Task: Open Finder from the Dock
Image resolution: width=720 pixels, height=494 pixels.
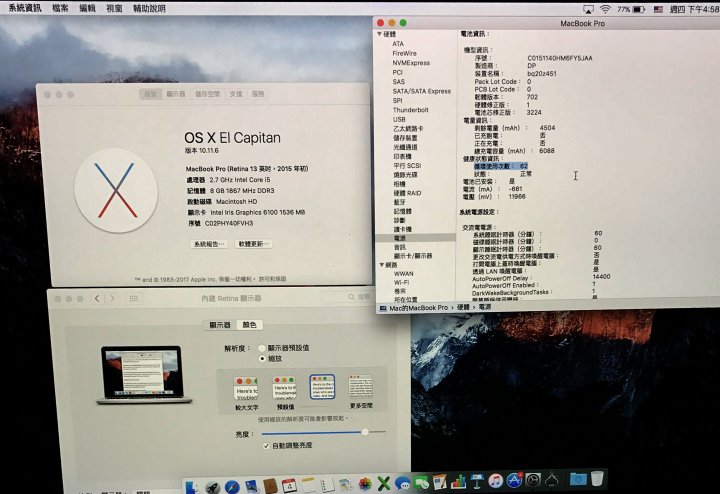Action: click(x=191, y=487)
